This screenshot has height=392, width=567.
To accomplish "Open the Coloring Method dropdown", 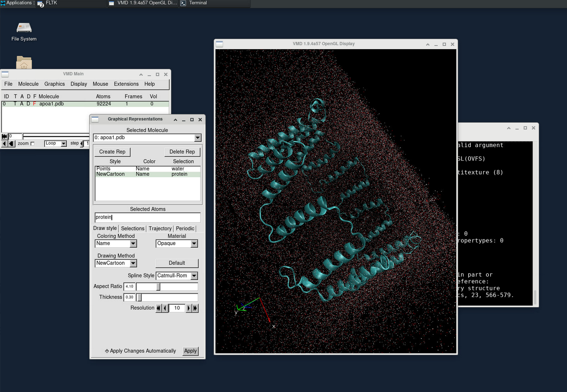I will click(116, 243).
